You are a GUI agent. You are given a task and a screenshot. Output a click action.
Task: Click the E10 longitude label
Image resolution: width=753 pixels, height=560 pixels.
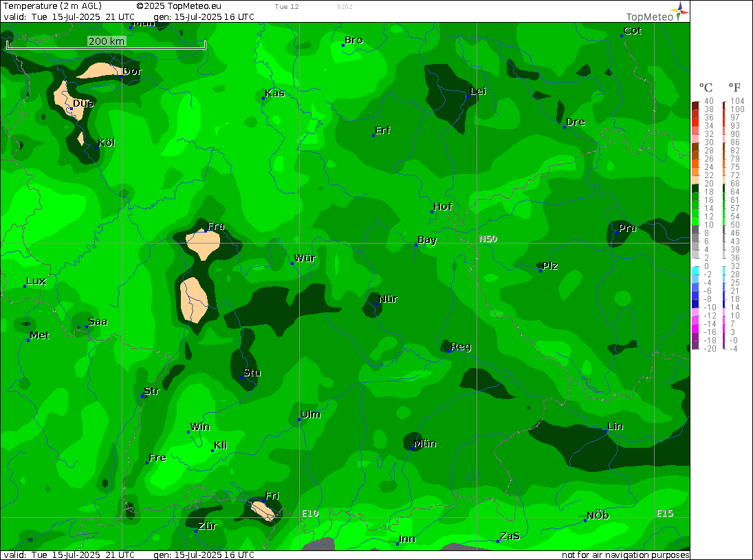pos(310,513)
